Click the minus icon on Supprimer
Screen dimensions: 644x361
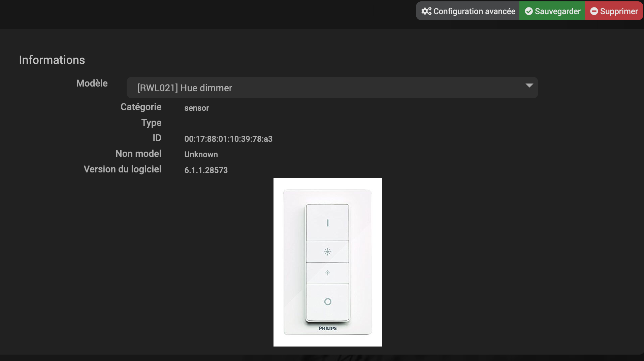pos(594,11)
